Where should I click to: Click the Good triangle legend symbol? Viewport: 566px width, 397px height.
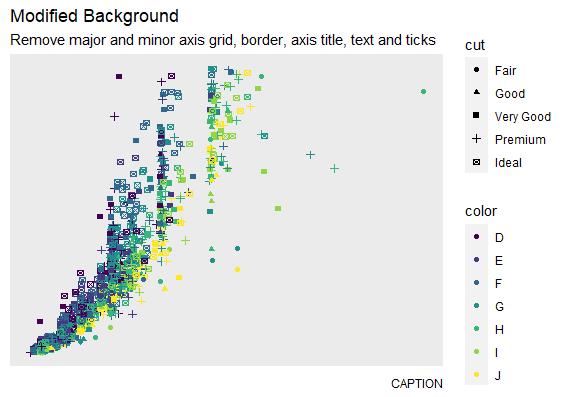(x=476, y=92)
